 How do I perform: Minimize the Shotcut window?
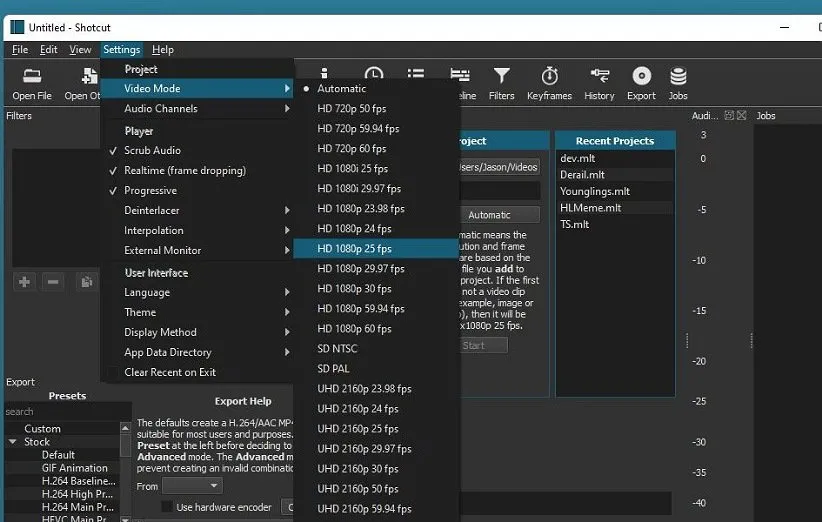click(x=784, y=27)
